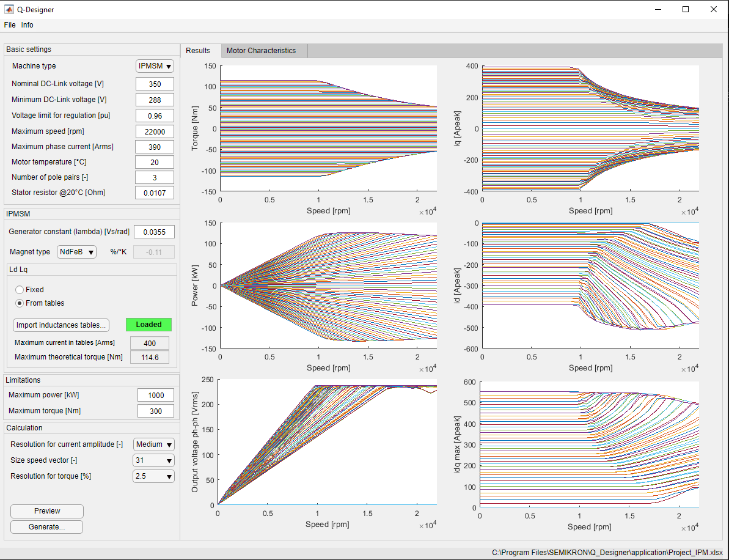Expand the Magnet type NdFeB dropdown

click(x=76, y=252)
